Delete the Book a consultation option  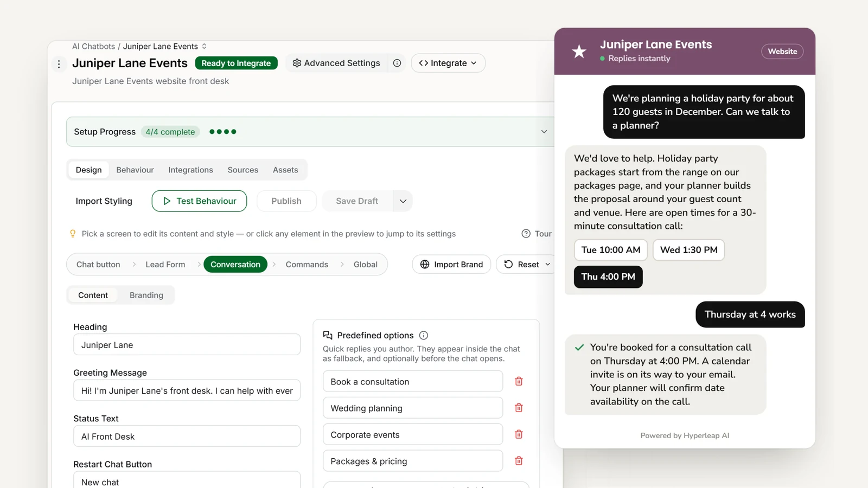point(519,382)
